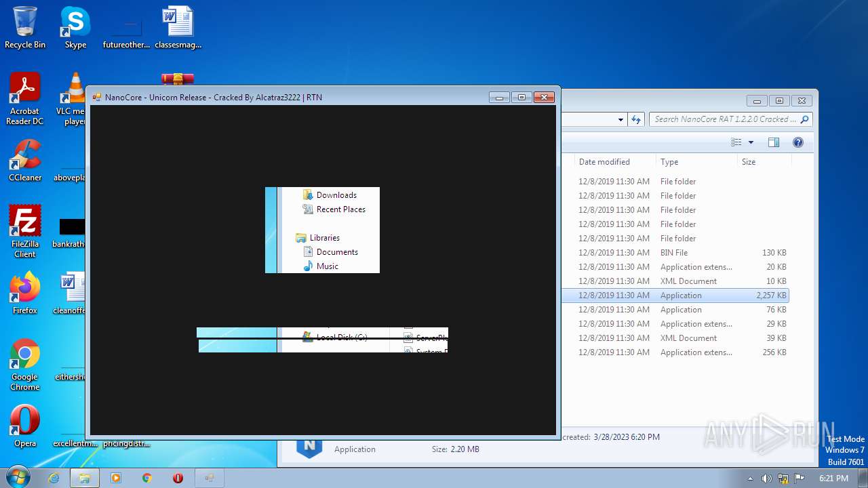Click the NanoCore window title bar icon
Image resolution: width=868 pixels, height=488 pixels.
pos(97,98)
